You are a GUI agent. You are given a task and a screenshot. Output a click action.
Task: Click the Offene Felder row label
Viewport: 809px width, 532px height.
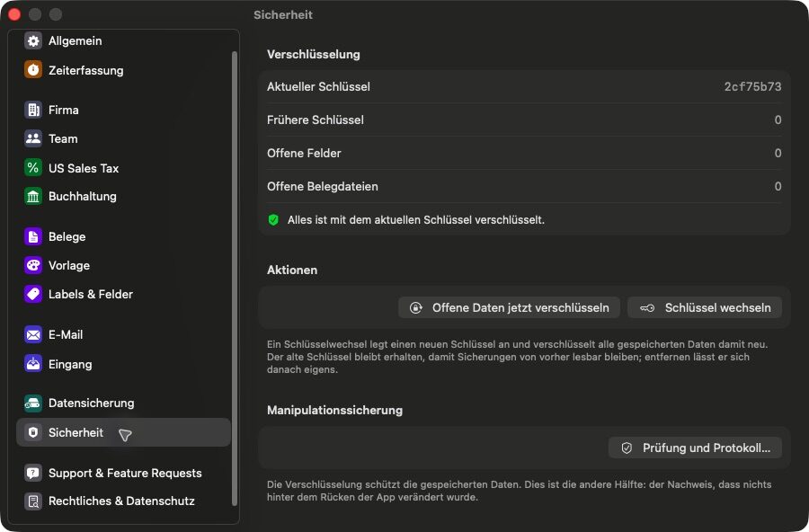(304, 154)
